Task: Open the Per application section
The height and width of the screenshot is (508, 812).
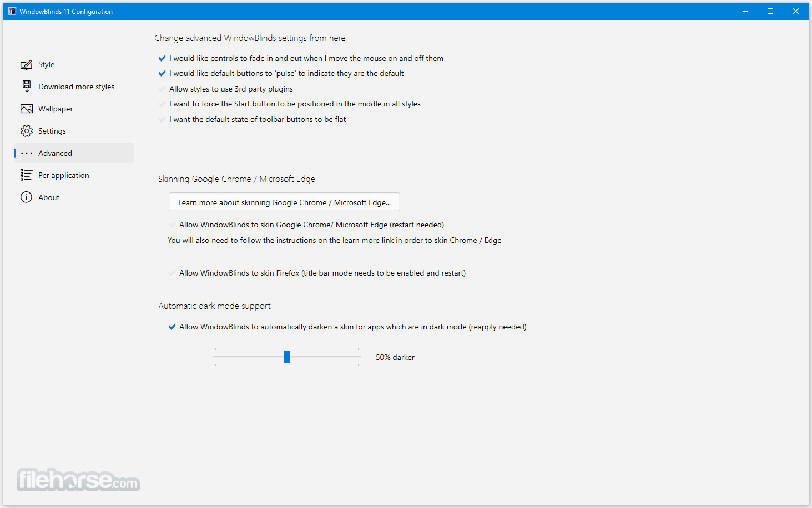Action: point(63,175)
